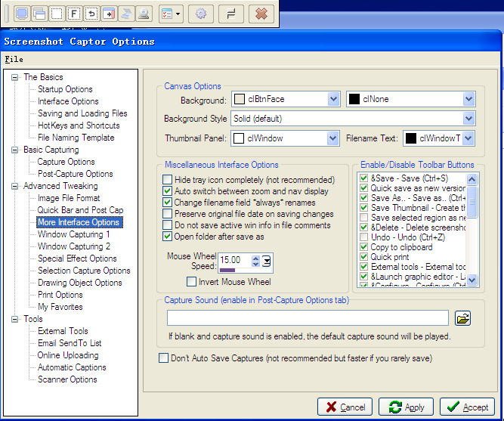This screenshot has width=504, height=421.
Task: Click the scanner acquire icon in quick bar
Action: pos(126,14)
